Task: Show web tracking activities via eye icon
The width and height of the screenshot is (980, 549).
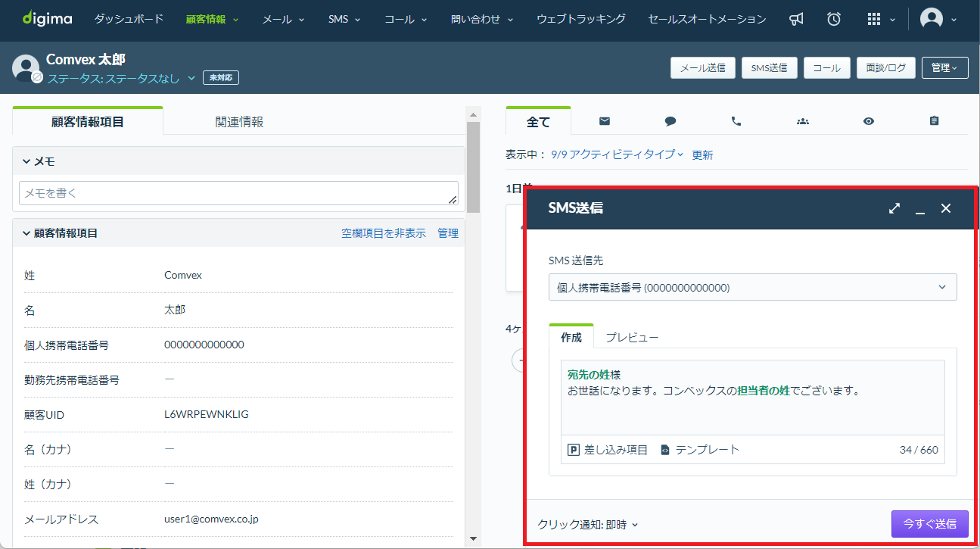Action: tap(868, 121)
